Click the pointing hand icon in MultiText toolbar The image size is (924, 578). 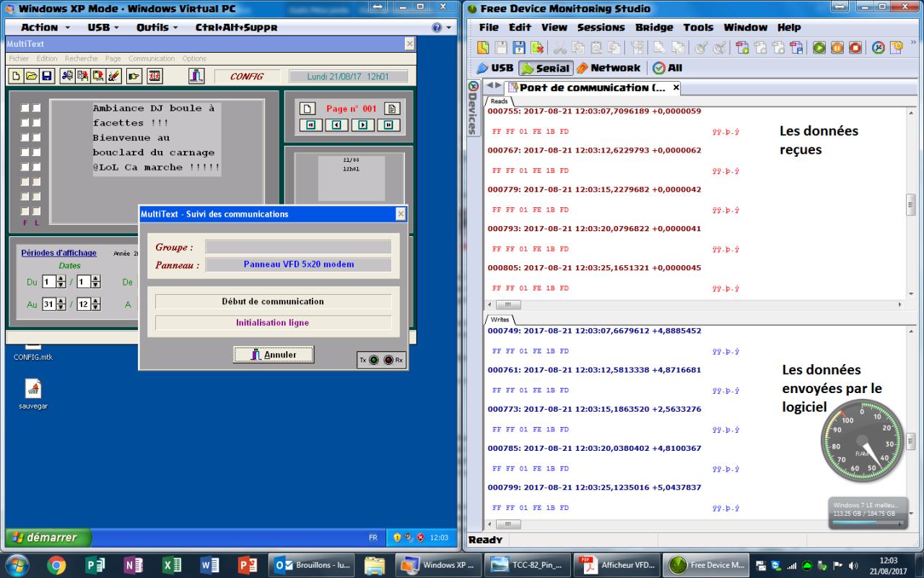[x=134, y=76]
